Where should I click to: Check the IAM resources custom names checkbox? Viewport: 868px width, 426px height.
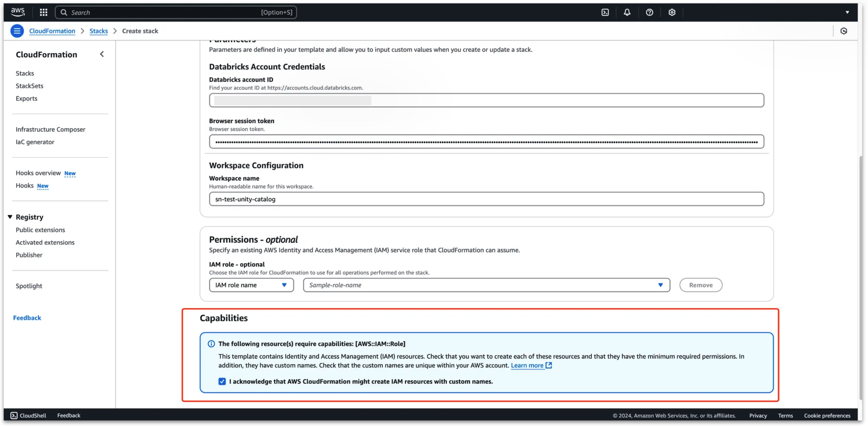[221, 381]
